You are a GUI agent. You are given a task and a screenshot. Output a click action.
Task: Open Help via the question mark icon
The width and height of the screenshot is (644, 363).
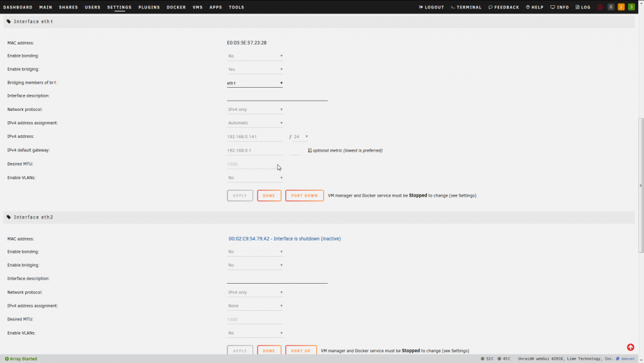click(x=528, y=7)
